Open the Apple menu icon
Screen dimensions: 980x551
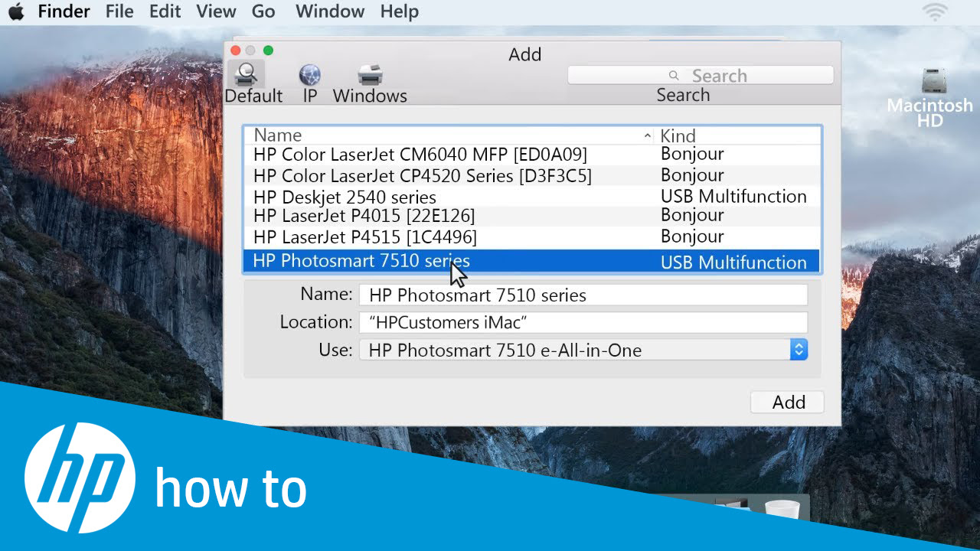(x=16, y=11)
